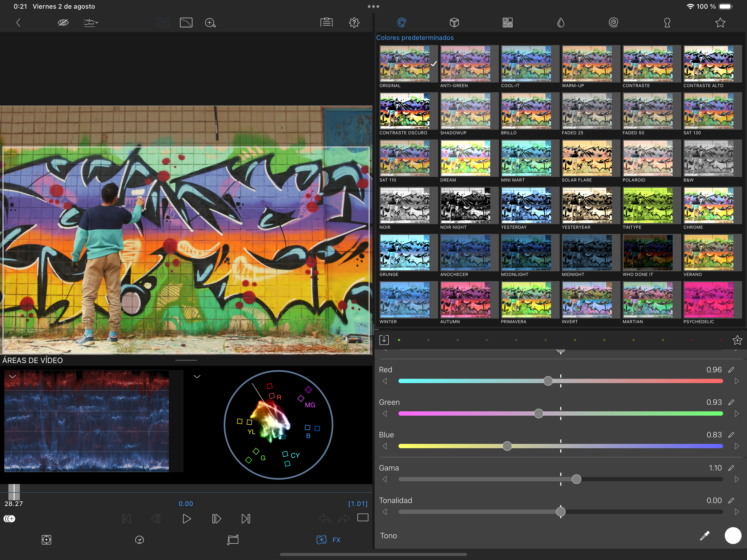Open the star favorites tab

tap(720, 23)
